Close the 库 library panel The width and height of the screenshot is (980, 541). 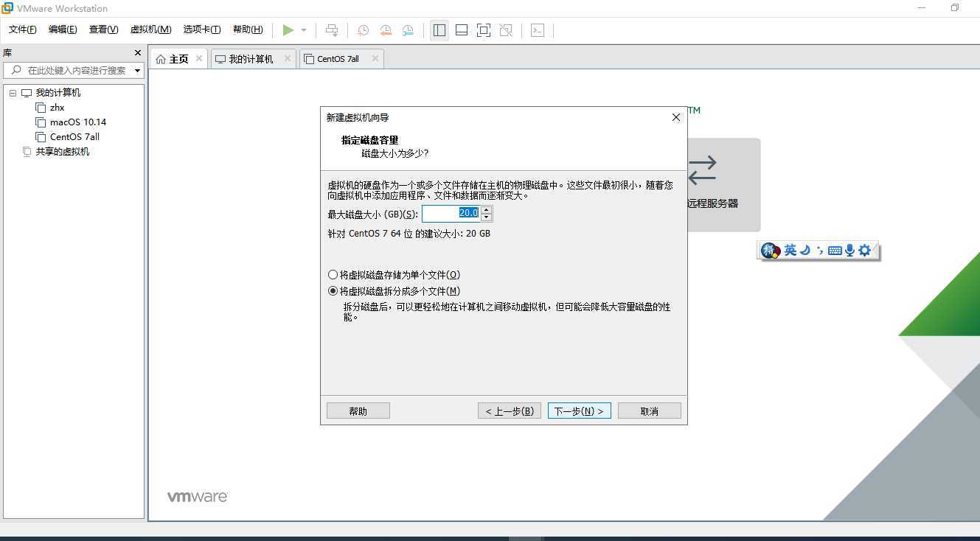click(137, 53)
